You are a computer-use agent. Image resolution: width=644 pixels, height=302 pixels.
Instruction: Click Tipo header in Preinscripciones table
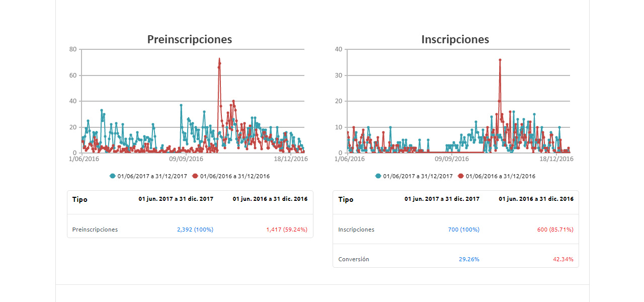(x=79, y=199)
